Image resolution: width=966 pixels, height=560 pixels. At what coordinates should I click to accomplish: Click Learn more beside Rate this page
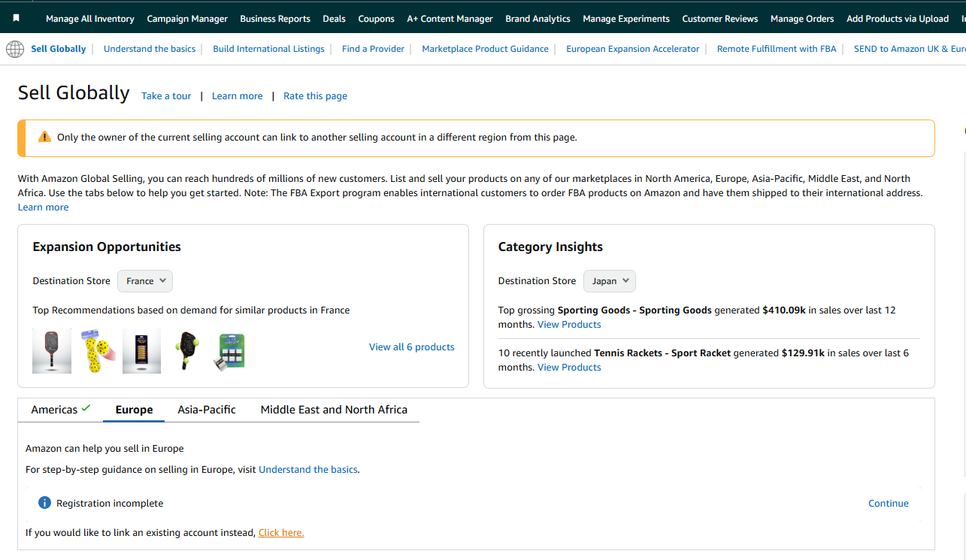click(x=238, y=96)
